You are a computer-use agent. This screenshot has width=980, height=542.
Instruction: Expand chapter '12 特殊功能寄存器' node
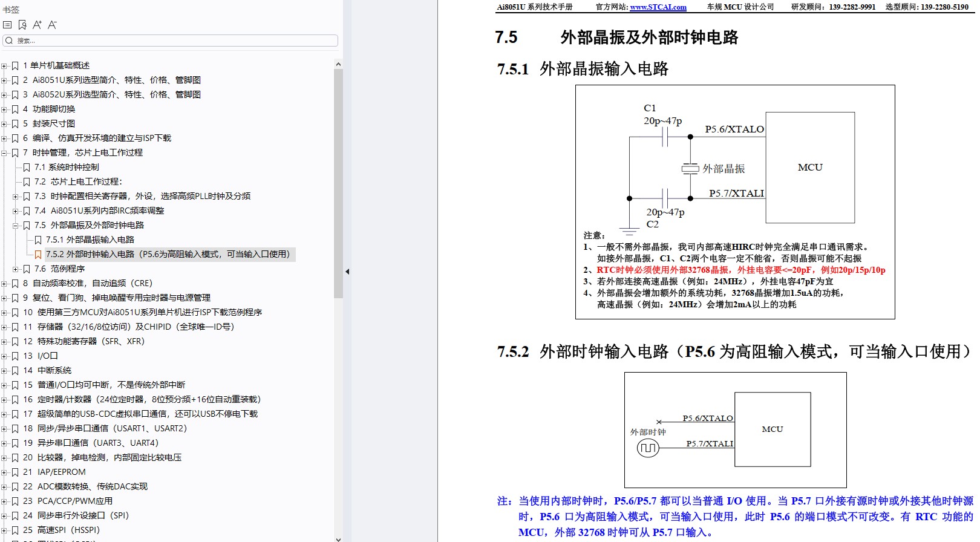4,341
